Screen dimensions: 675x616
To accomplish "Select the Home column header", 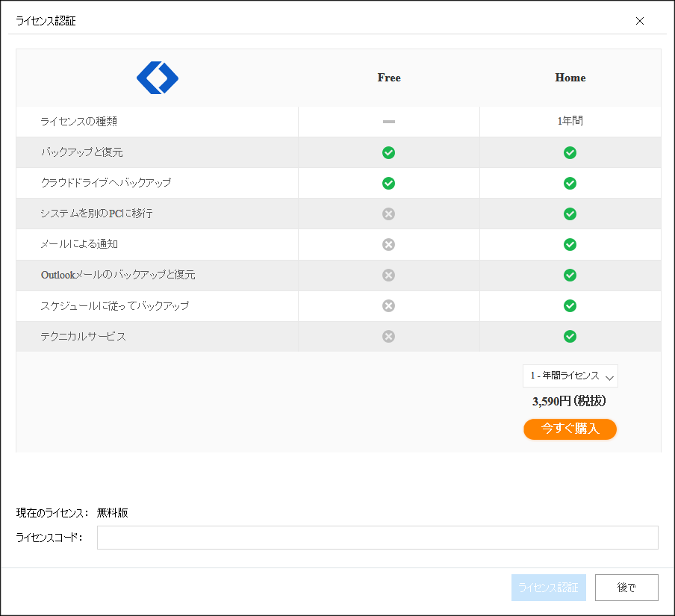I will pyautogui.click(x=570, y=78).
